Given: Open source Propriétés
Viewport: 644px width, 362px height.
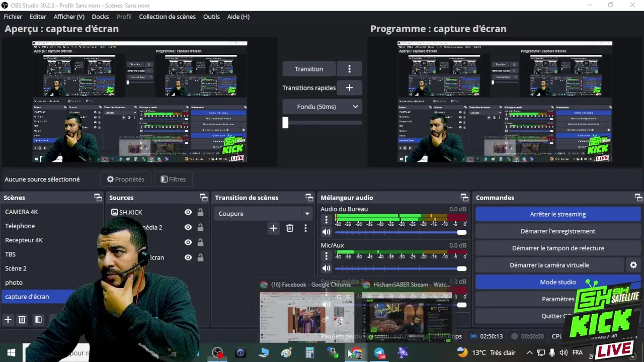Looking at the screenshot, I should point(126,179).
